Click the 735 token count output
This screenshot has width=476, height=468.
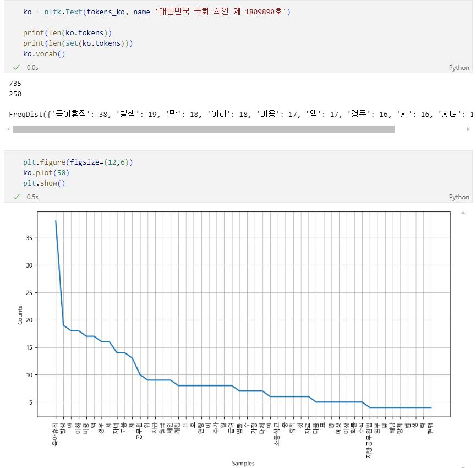(15, 84)
